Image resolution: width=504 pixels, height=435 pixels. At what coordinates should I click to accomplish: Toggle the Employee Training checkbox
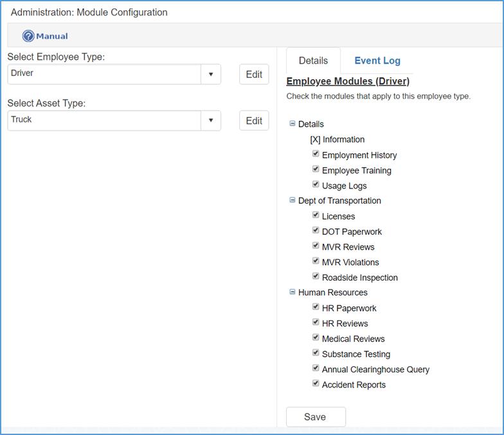pyautogui.click(x=316, y=169)
